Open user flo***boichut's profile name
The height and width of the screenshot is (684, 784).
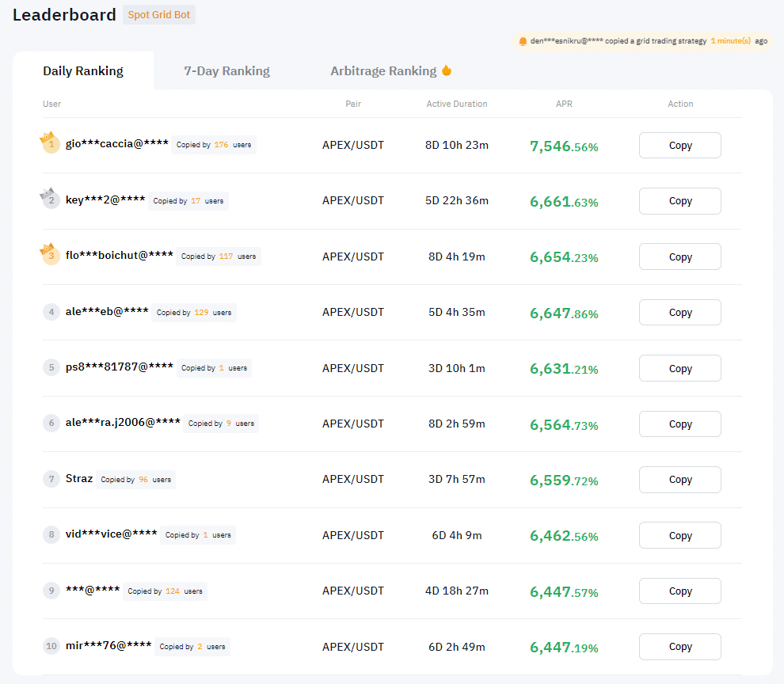pyautogui.click(x=120, y=255)
